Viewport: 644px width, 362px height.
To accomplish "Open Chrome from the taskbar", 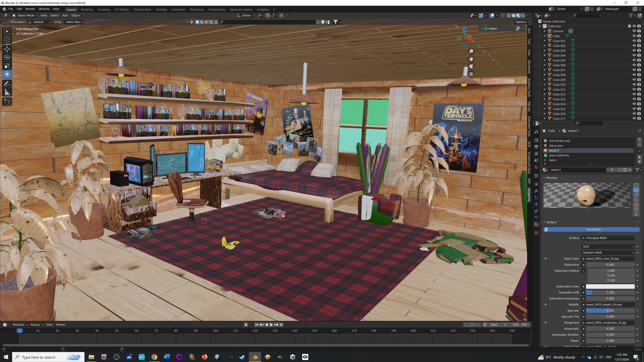I will click(x=154, y=357).
